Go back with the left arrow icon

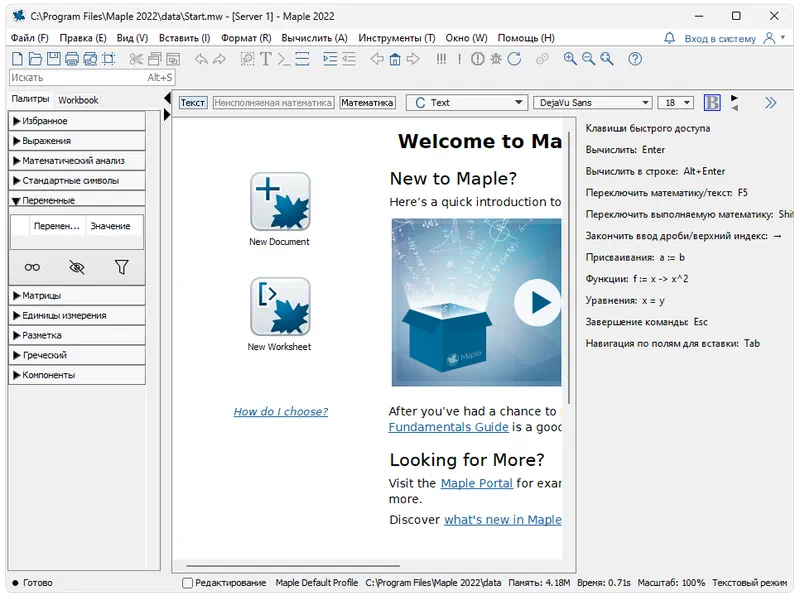coord(377,59)
